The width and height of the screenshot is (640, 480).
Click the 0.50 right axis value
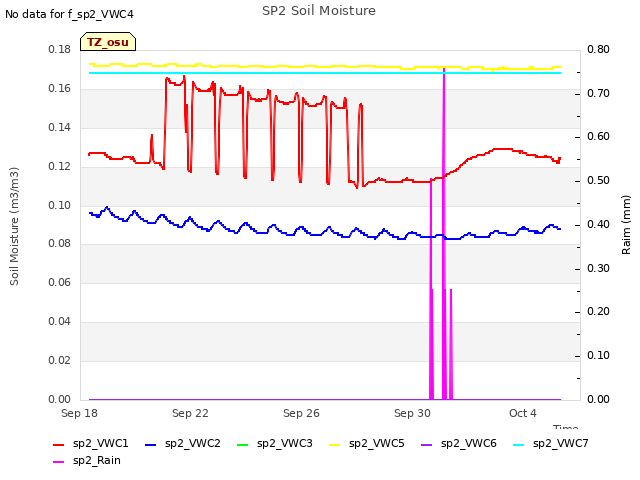pos(598,180)
